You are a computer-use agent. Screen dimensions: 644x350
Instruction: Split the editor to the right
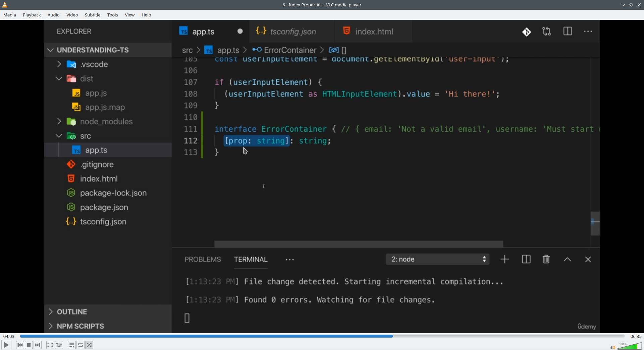[x=568, y=32]
